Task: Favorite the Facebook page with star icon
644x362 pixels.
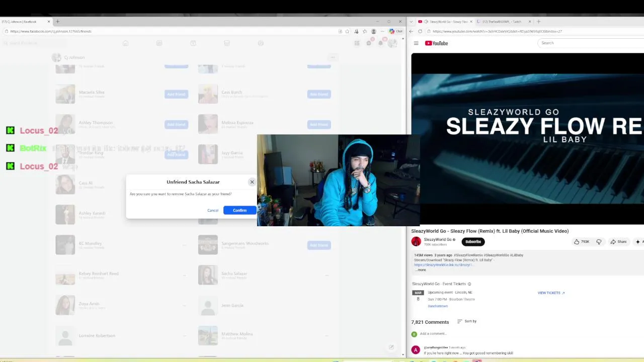Action: click(347, 31)
